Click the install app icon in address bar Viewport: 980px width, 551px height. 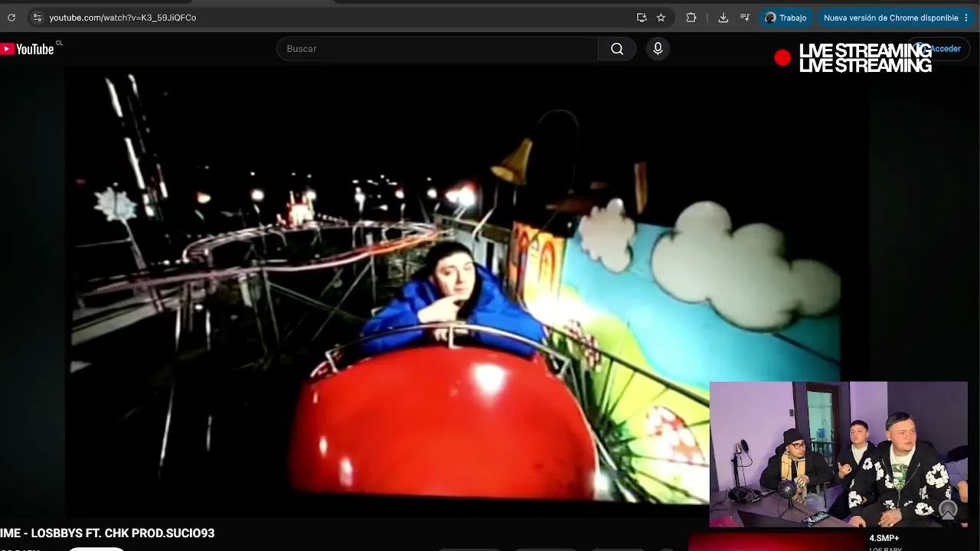[x=642, y=18]
